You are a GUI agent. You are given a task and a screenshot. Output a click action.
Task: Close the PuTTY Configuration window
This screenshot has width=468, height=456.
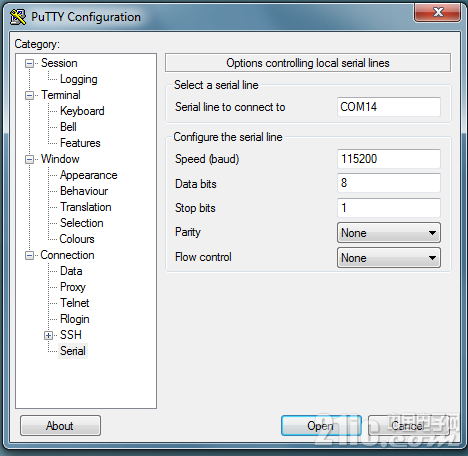[x=438, y=12]
